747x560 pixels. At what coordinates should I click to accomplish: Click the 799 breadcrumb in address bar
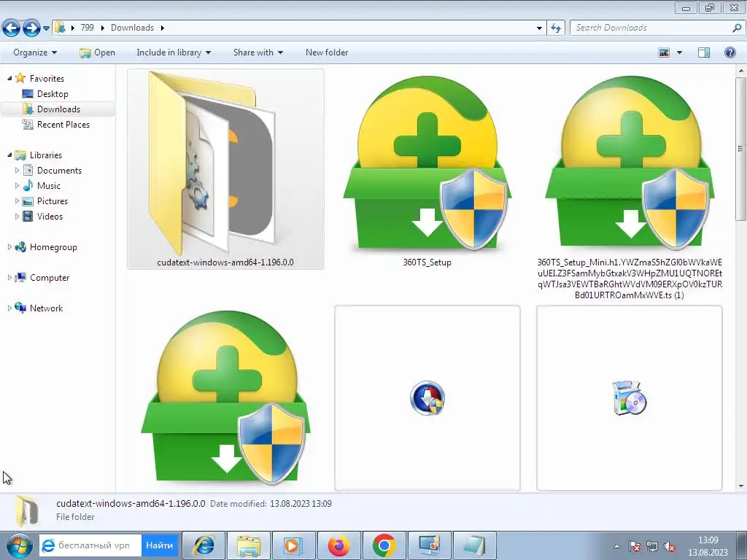click(x=88, y=28)
